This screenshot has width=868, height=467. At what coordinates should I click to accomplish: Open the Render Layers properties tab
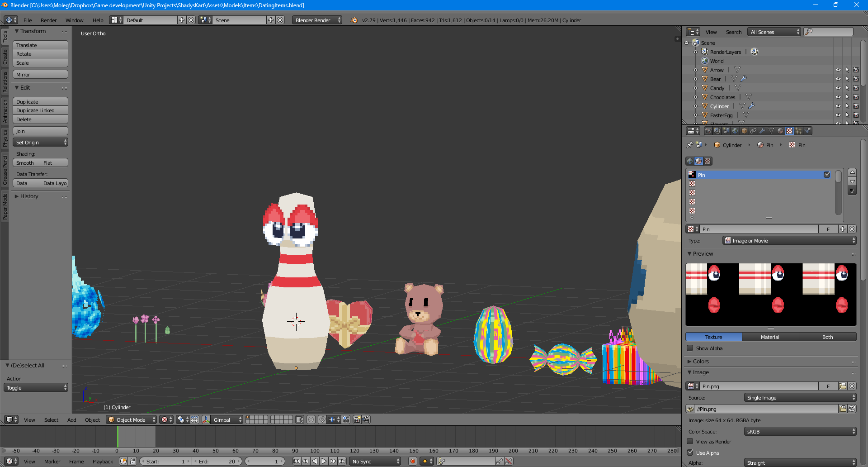(x=717, y=131)
